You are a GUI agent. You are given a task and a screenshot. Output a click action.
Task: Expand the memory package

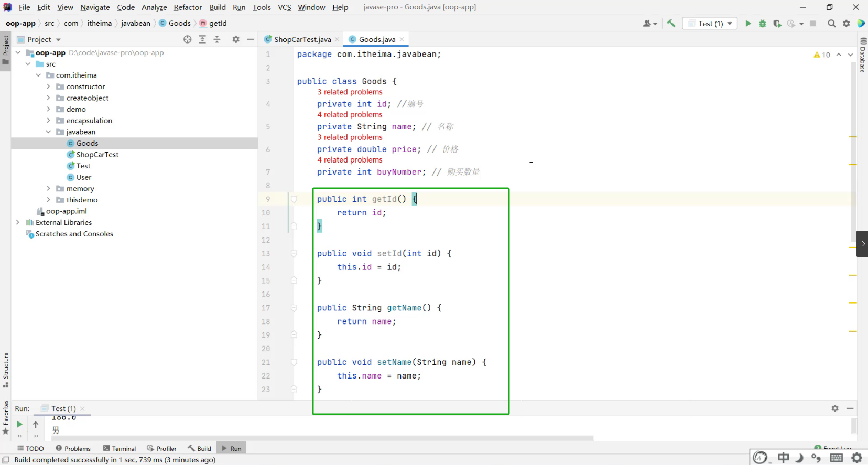click(48, 189)
